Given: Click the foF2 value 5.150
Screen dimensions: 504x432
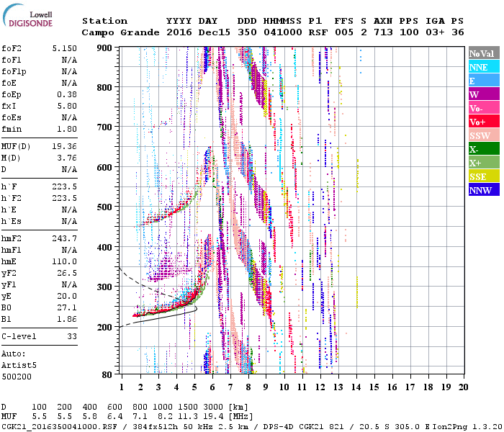Looking at the screenshot, I should point(65,48).
